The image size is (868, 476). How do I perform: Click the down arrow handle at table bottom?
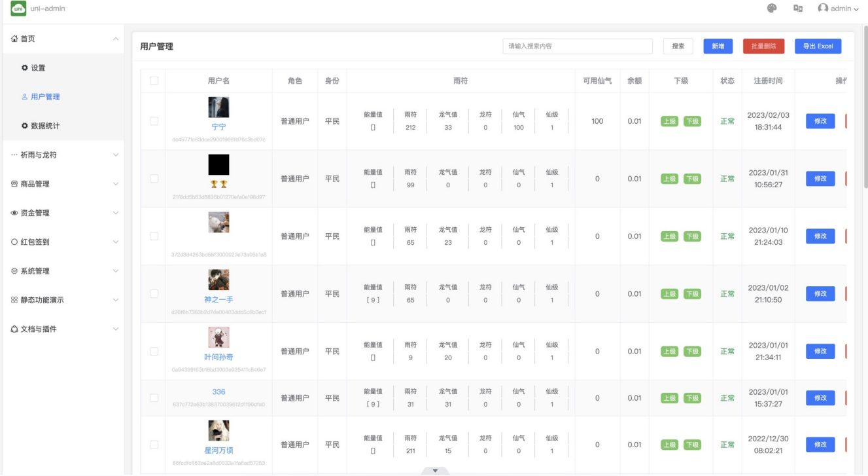click(x=436, y=471)
